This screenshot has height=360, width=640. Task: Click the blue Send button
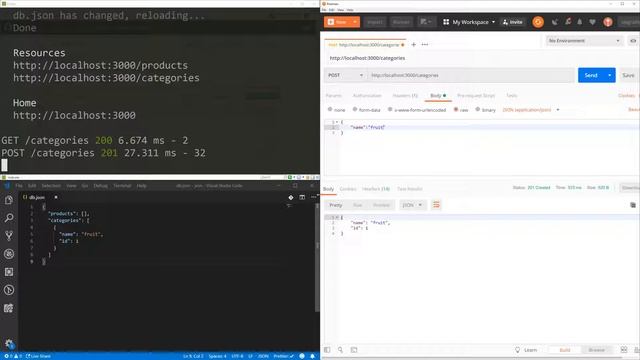591,75
